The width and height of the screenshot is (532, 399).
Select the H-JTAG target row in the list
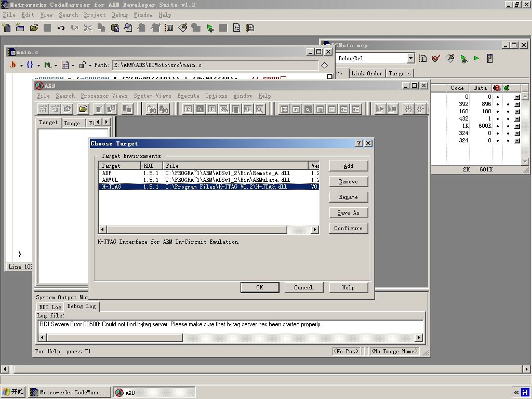pos(209,187)
